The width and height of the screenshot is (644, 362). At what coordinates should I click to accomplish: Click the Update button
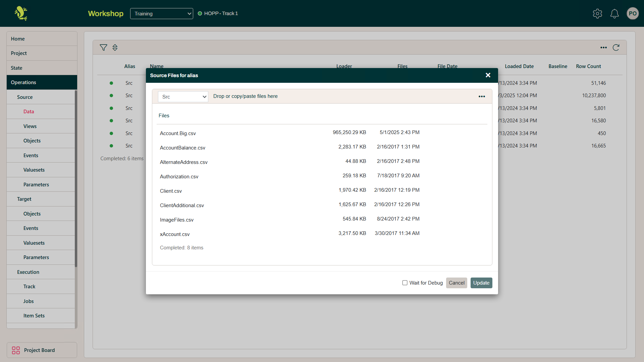click(481, 283)
